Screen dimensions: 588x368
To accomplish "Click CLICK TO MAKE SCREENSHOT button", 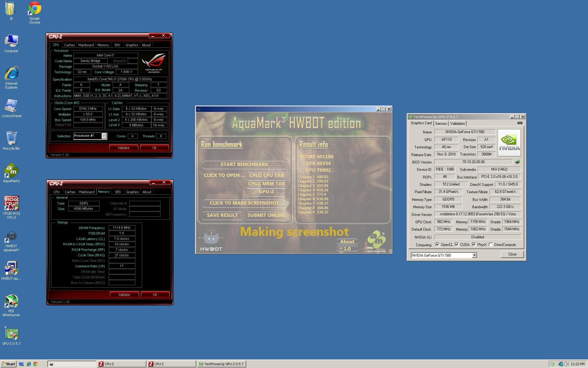I will [244, 203].
